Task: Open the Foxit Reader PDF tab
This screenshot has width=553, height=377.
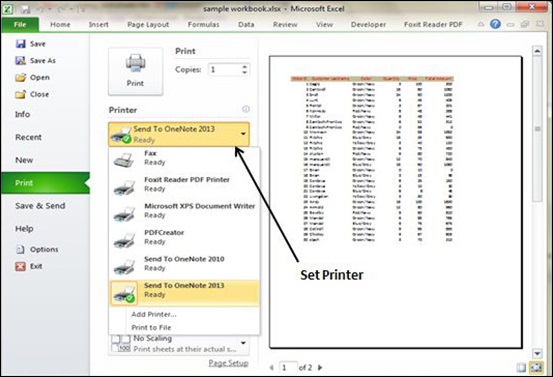Action: 433,24
